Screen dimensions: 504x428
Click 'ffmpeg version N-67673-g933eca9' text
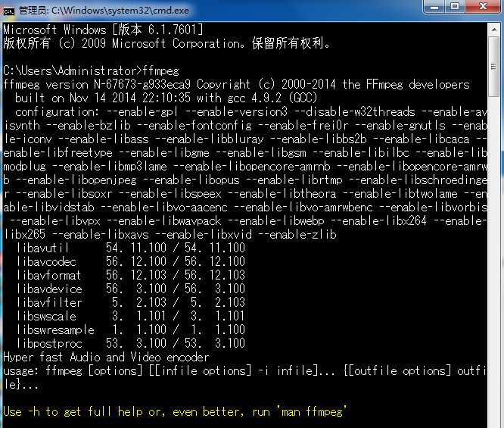click(97, 85)
